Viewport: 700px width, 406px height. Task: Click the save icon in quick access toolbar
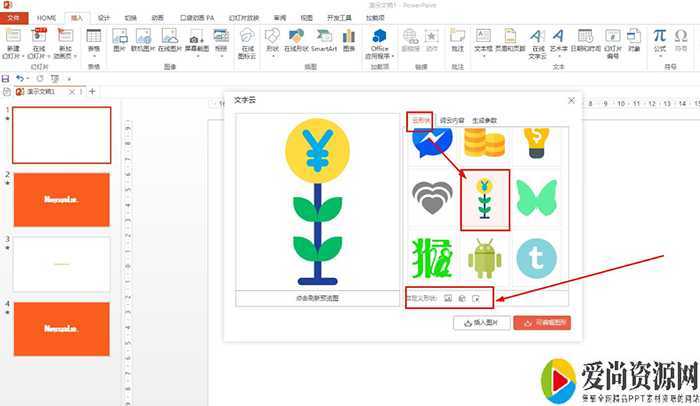7,78
